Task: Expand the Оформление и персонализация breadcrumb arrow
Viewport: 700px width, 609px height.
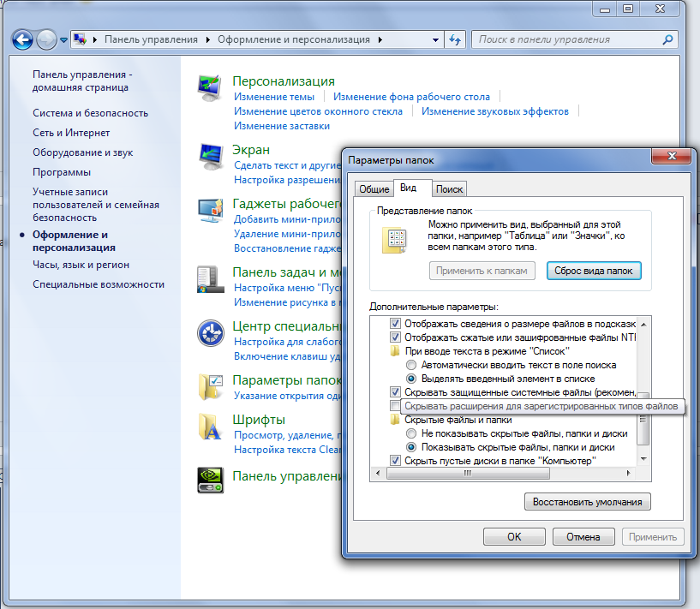Action: click(380, 39)
